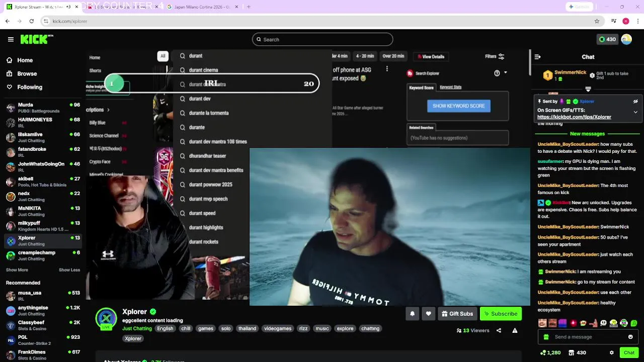Reload the page in Chrome

32,21
